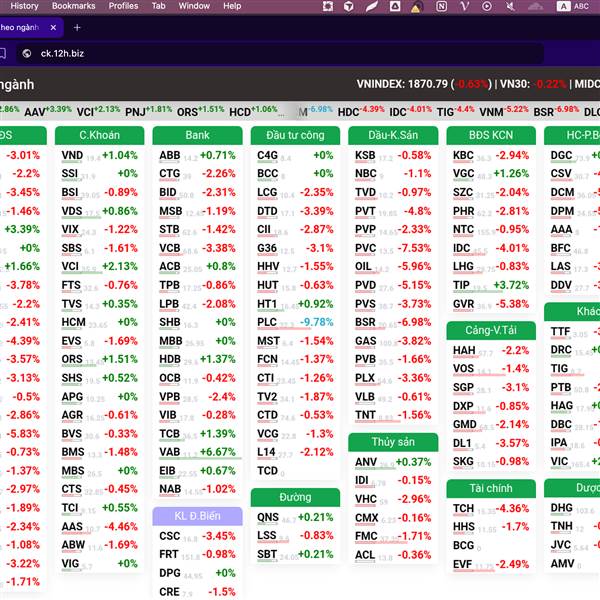The image size is (600, 600).
Task: Click the N square menu bar icon
Action: coord(441,6)
